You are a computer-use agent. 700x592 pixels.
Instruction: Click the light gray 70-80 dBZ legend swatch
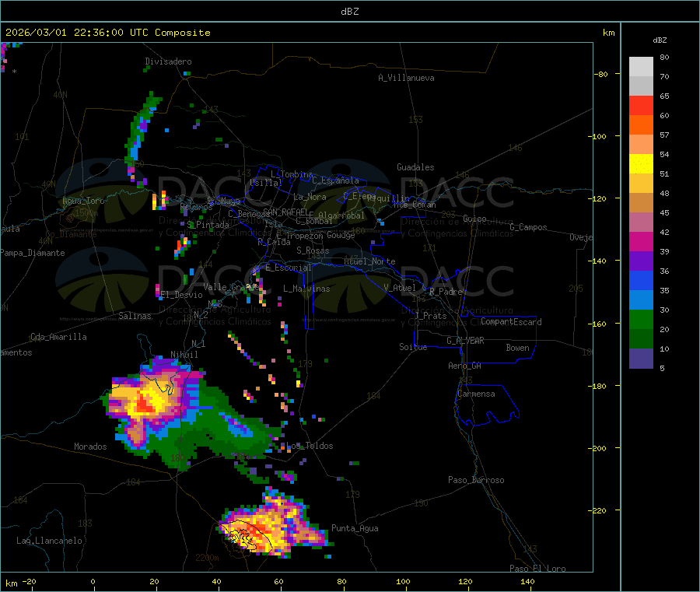641,67
